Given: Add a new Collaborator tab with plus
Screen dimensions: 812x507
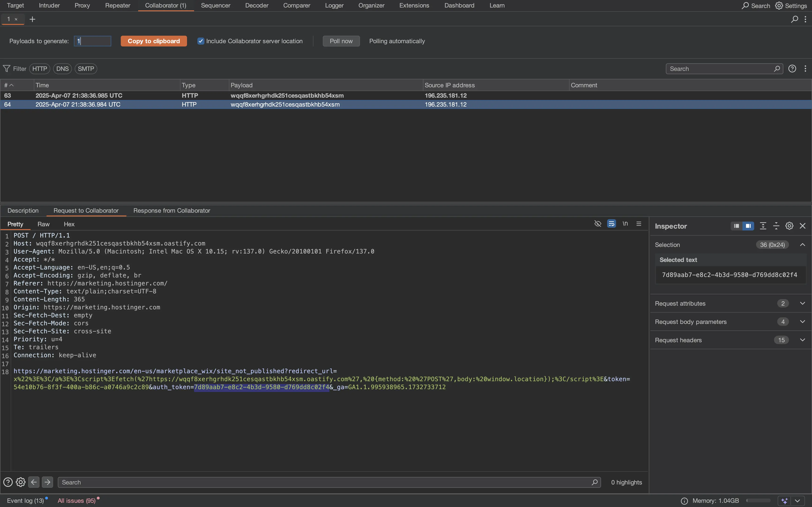Looking at the screenshot, I should pos(32,19).
